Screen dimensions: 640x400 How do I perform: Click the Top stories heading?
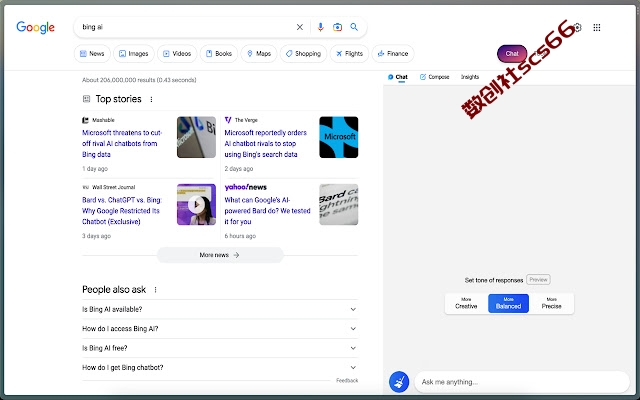tap(118, 99)
